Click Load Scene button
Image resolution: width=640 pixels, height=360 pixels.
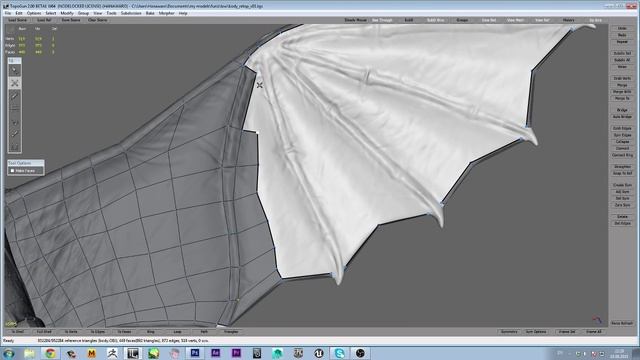tap(18, 20)
